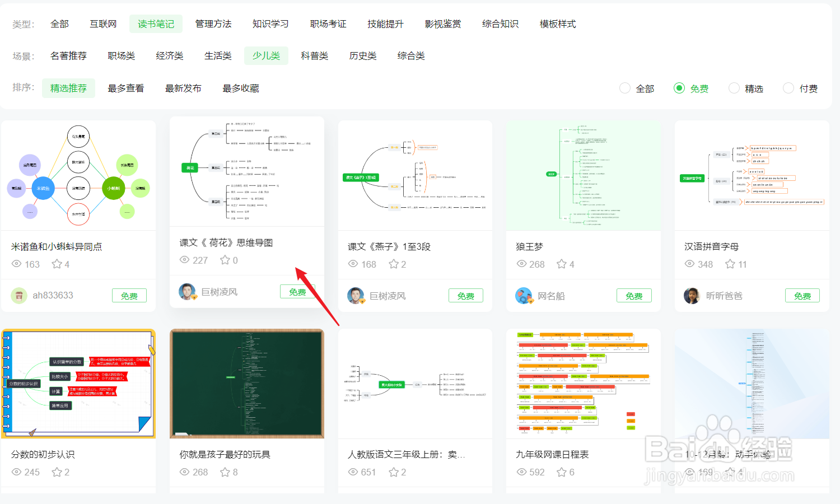Image resolution: width=840 pixels, height=504 pixels.
Task: Filter scene by 历史类
Action: coord(363,56)
